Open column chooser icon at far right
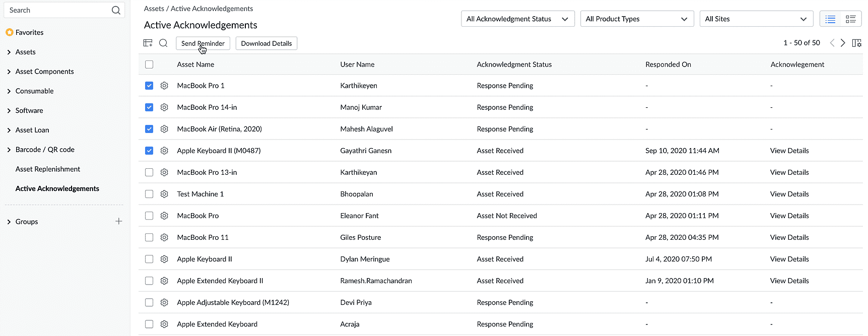 tap(856, 43)
